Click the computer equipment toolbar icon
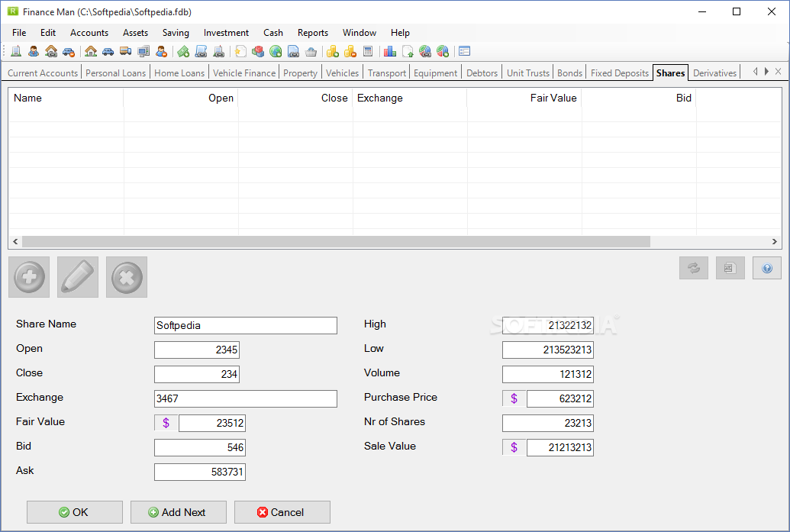Viewport: 790px width, 532px height. [143, 51]
